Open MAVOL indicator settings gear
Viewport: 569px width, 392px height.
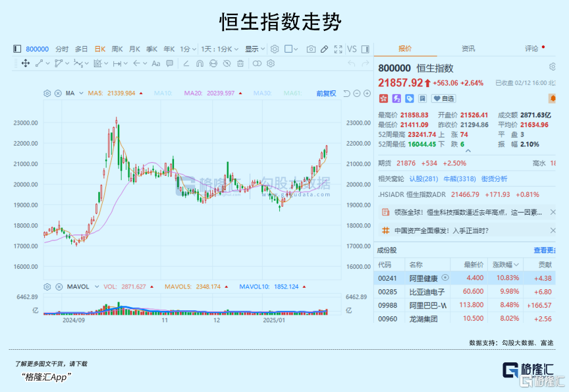point(47,287)
